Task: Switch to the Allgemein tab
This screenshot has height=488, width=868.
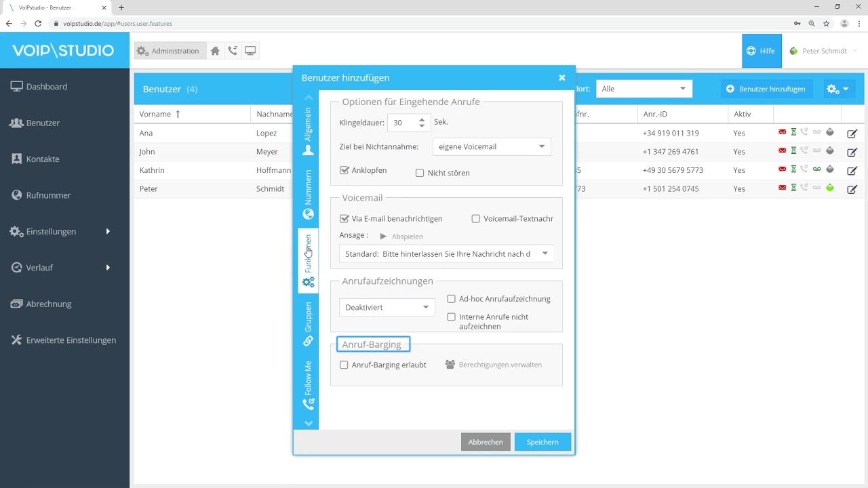Action: pos(308,131)
